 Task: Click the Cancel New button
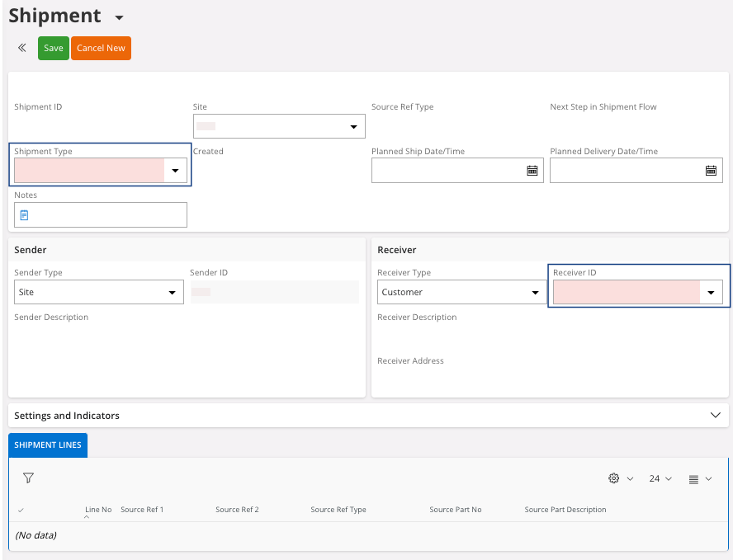coord(101,48)
